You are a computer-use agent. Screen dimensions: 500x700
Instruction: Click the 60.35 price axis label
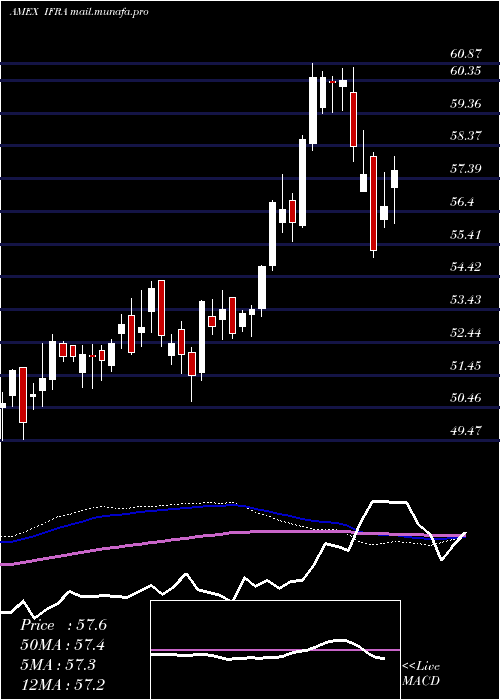tap(466, 71)
